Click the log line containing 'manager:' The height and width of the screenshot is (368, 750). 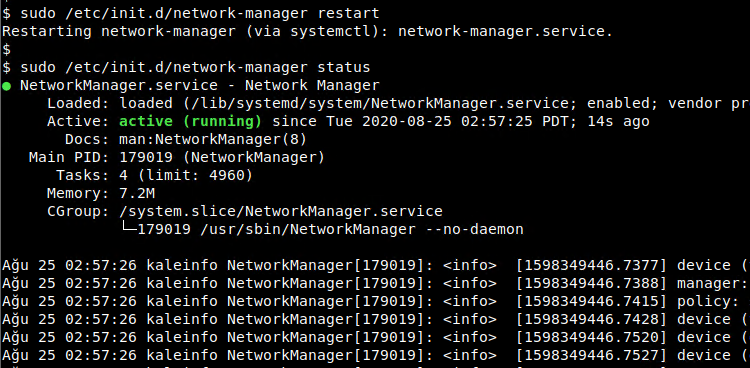point(375,283)
